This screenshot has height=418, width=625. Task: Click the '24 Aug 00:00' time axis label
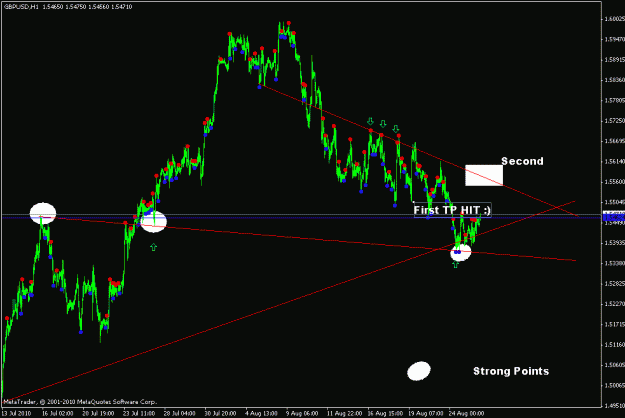466,414
